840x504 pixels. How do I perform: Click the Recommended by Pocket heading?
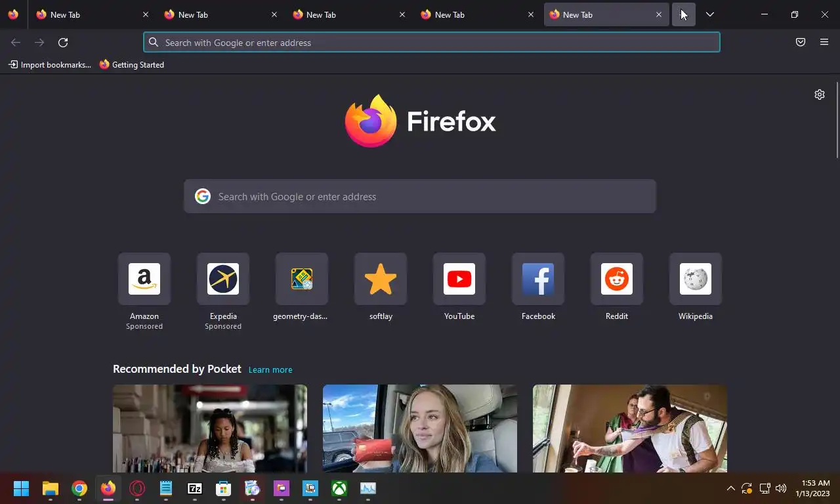click(x=177, y=369)
